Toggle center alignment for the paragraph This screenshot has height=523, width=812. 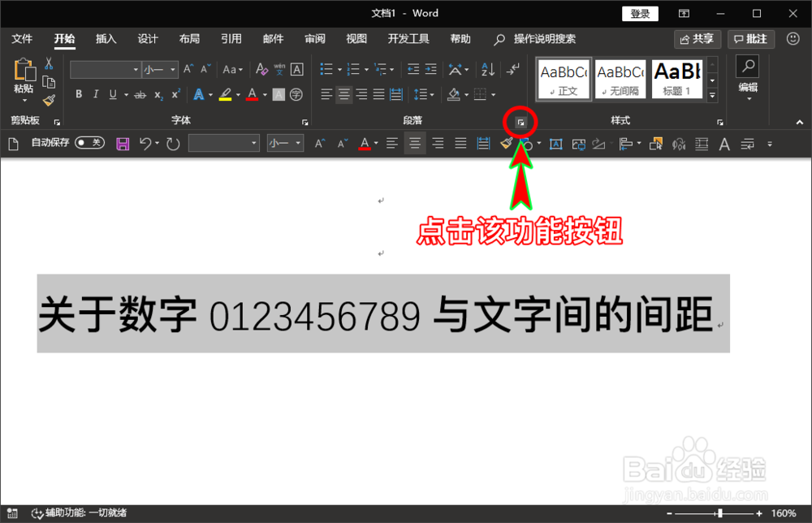[343, 94]
